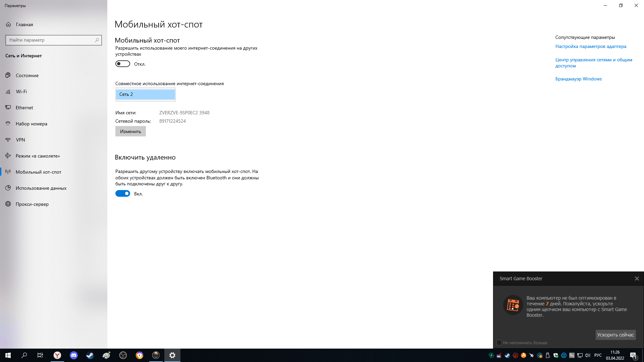The width and height of the screenshot is (644, 362).
Task: Click Настройка параметров адаптера link
Action: pos(590,46)
